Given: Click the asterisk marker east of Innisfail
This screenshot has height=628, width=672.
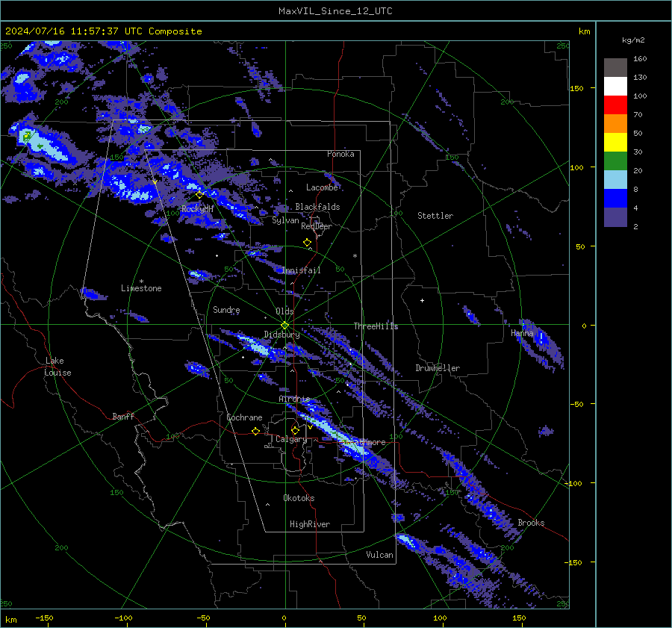Looking at the screenshot, I should 355,256.
